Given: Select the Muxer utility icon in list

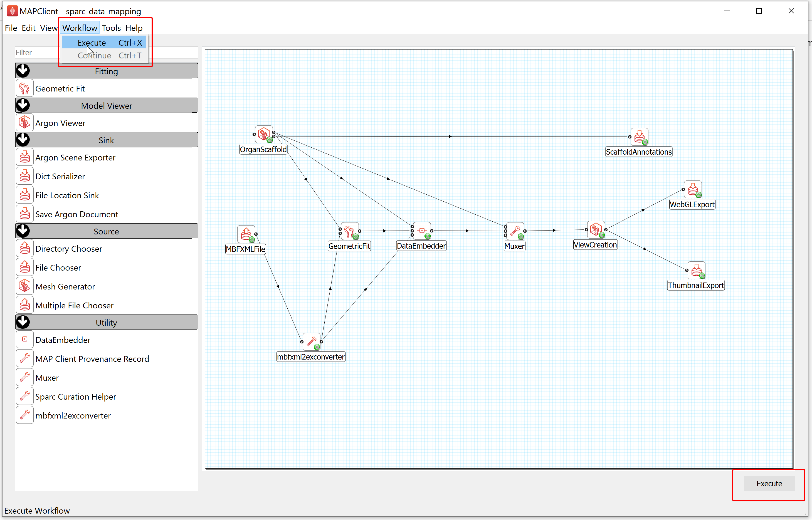Looking at the screenshot, I should [25, 378].
